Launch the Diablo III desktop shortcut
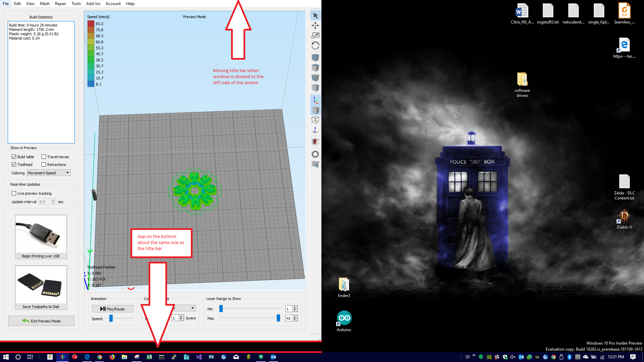 (x=624, y=219)
